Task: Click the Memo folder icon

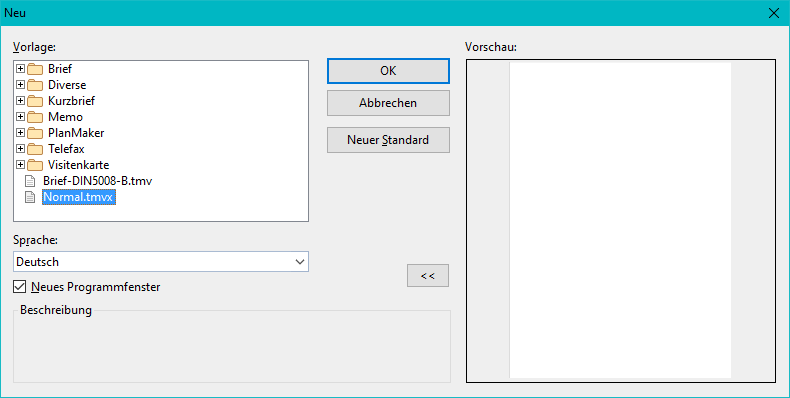Action: pyautogui.click(x=35, y=117)
